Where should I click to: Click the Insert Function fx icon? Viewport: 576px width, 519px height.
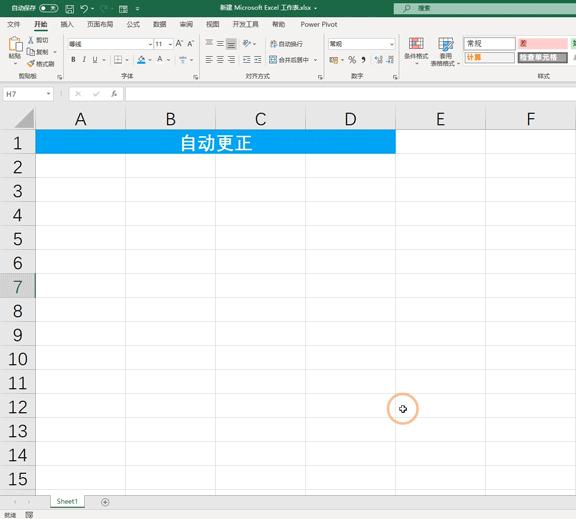114,94
